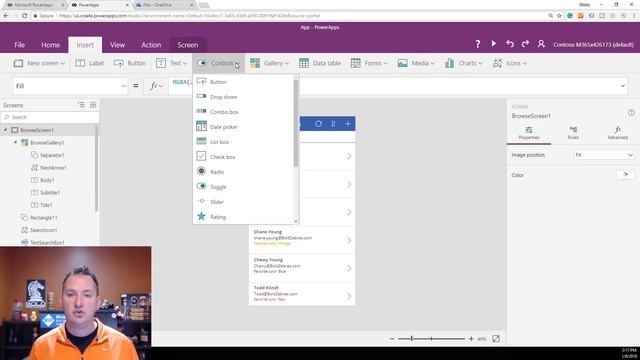Choose Combo box in Controls menu
Viewport: 640px width, 360px height.
243,112
